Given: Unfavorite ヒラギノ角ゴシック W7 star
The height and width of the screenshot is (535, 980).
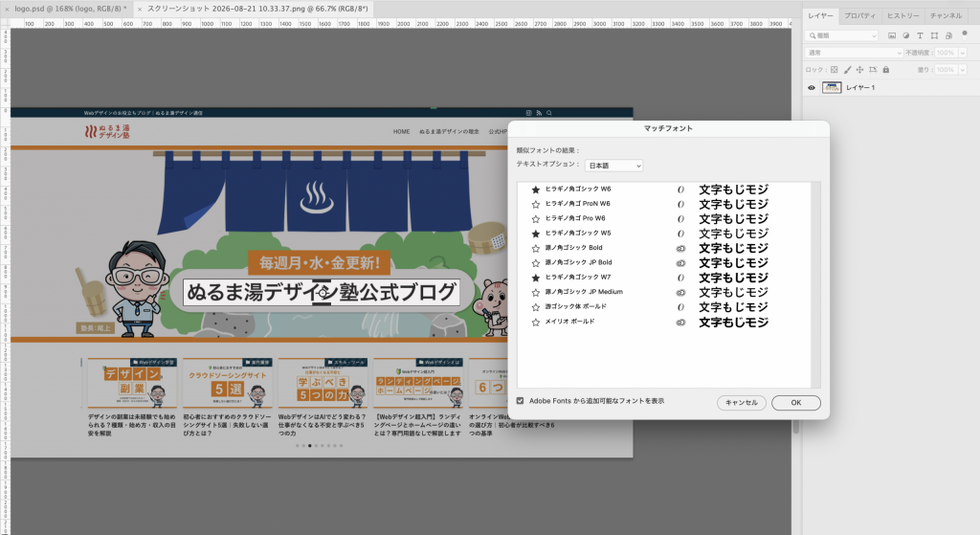Looking at the screenshot, I should tap(535, 278).
